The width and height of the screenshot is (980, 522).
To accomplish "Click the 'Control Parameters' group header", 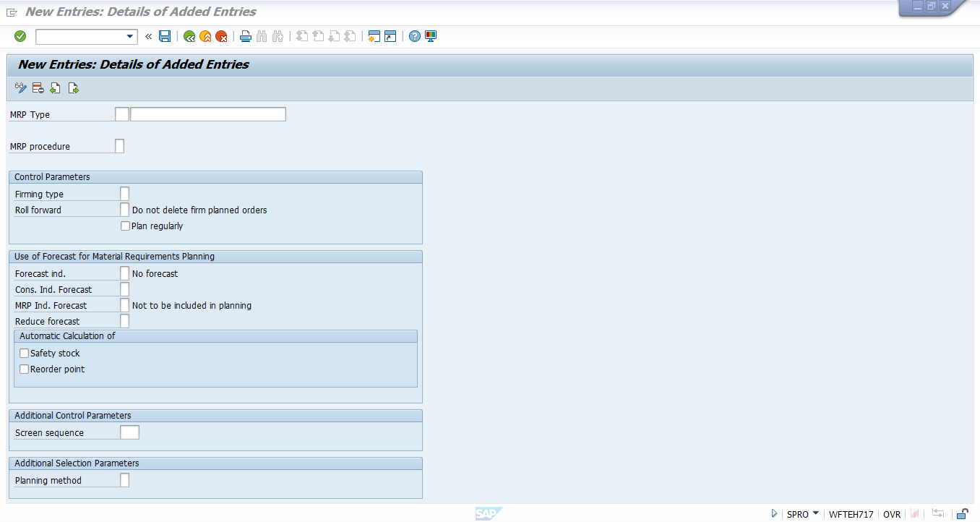I will coord(215,177).
